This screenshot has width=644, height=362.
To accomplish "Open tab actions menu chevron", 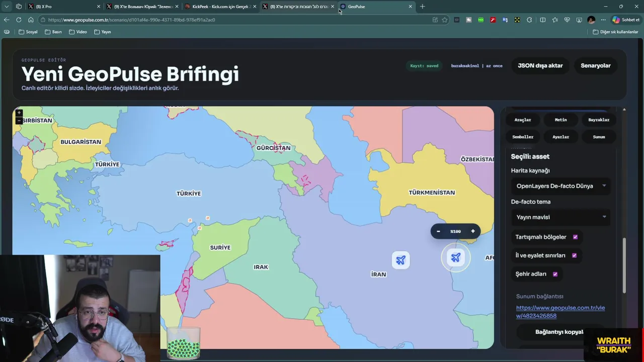I will click(7, 7).
